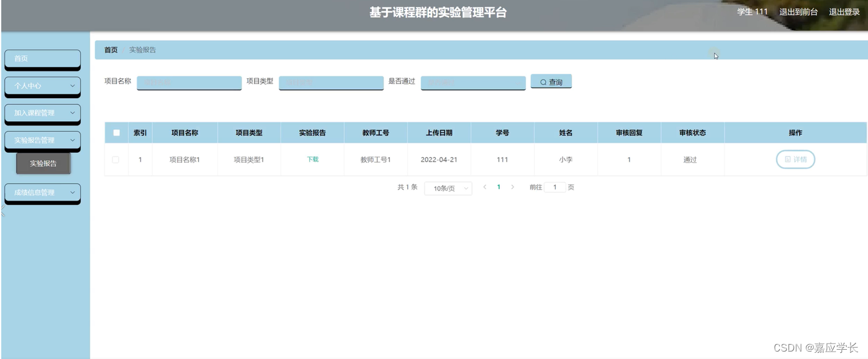Screen dimensions: 868x359
Task: Click the 实验报告 breadcrumb text
Action: coord(143,50)
